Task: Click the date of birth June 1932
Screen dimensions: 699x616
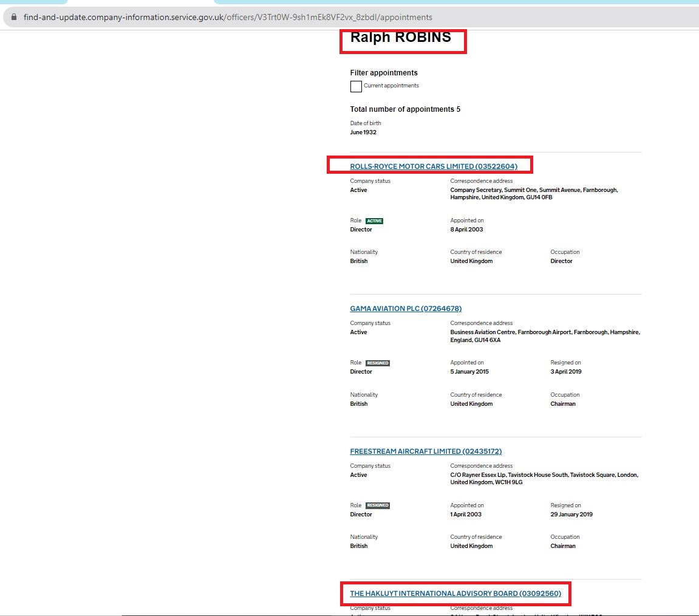Action: coord(363,132)
